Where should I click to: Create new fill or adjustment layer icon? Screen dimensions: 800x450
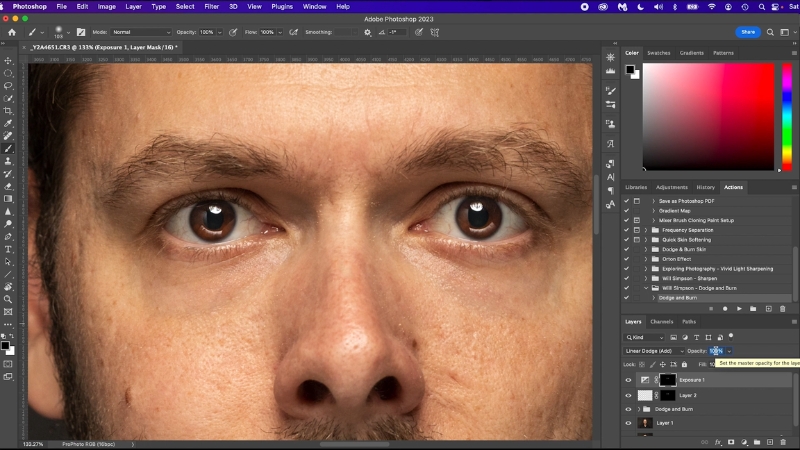(744, 442)
